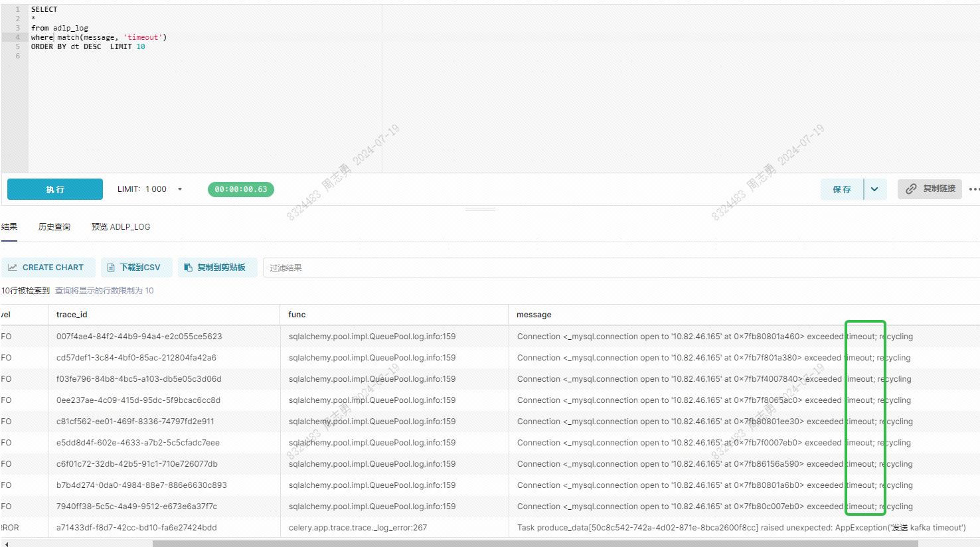Screen dimensions: 980x547
Task: Open the more options ellipsis menu
Action: pyautogui.click(x=974, y=189)
